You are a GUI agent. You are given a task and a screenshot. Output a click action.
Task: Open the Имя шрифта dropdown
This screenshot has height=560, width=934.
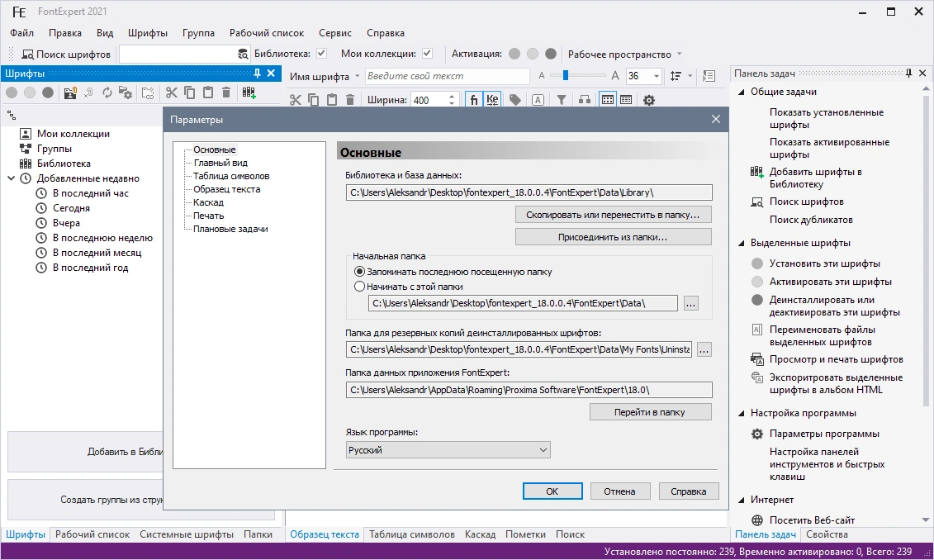pyautogui.click(x=358, y=76)
